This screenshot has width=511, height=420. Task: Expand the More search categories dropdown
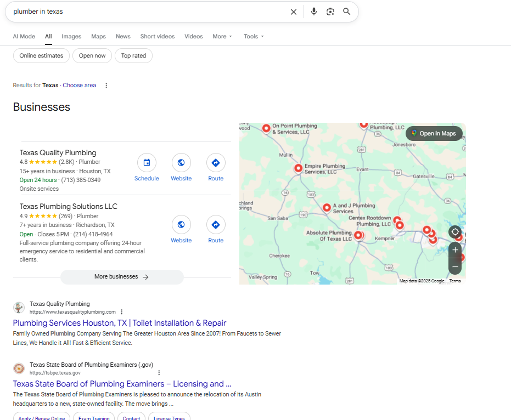tap(222, 37)
